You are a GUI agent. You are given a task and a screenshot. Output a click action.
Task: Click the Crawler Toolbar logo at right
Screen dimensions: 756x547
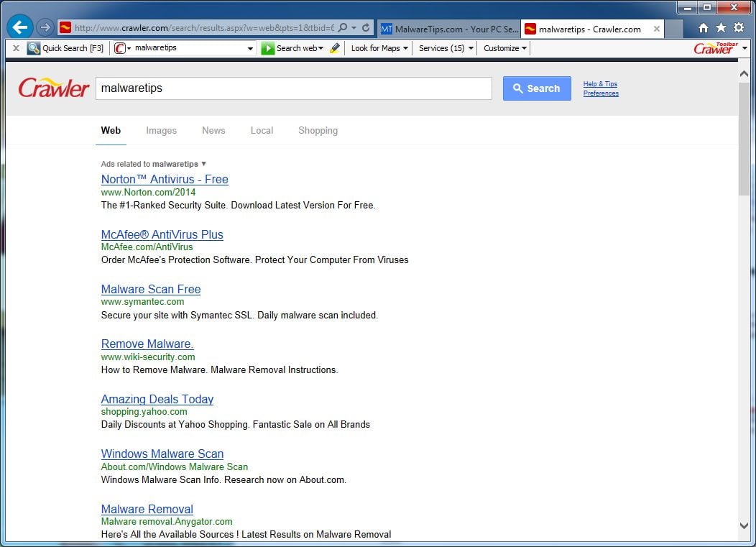pos(716,47)
